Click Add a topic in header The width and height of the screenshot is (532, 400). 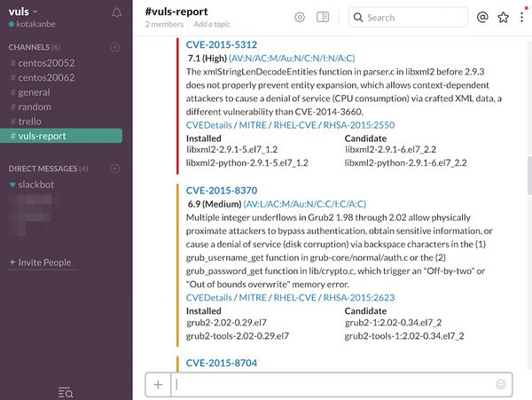[215, 23]
